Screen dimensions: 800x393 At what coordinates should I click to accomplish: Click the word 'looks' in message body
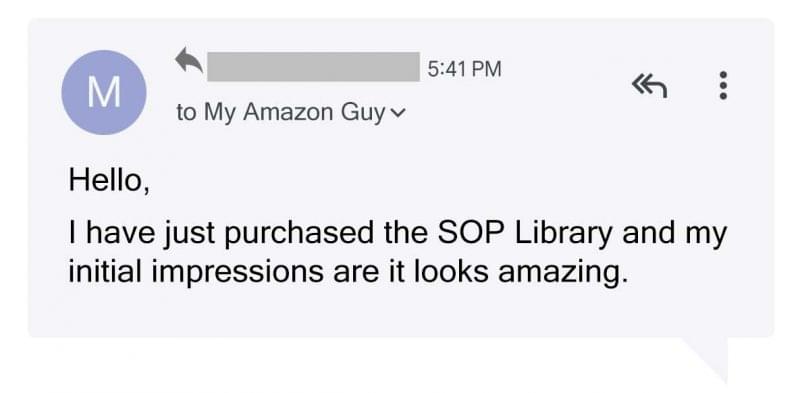(x=451, y=272)
